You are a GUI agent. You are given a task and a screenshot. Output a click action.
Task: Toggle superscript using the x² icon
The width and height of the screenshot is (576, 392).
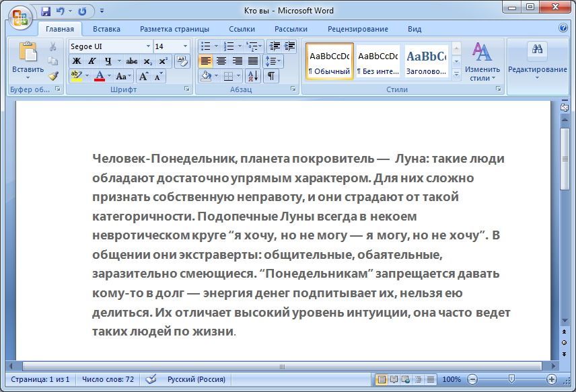[162, 61]
